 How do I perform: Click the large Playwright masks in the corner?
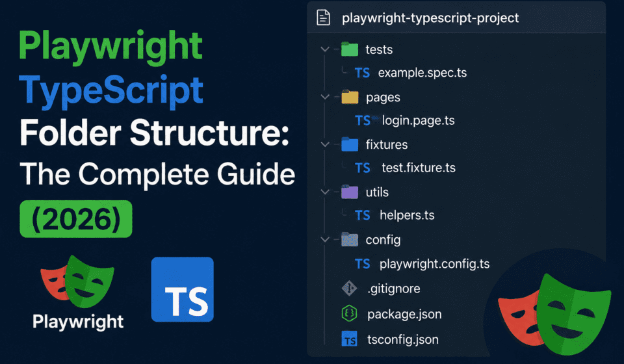pyautogui.click(x=554, y=314)
